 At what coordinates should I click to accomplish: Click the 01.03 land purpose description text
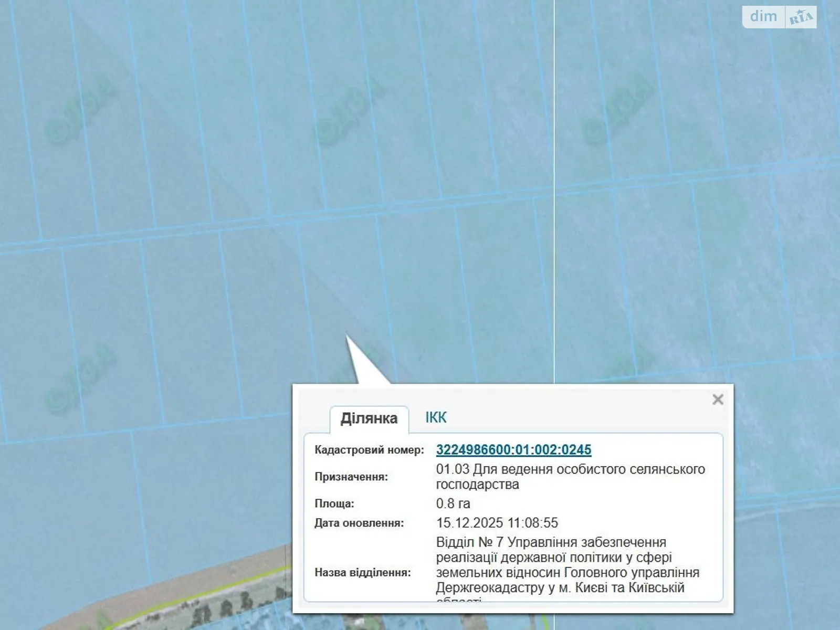pos(570,477)
